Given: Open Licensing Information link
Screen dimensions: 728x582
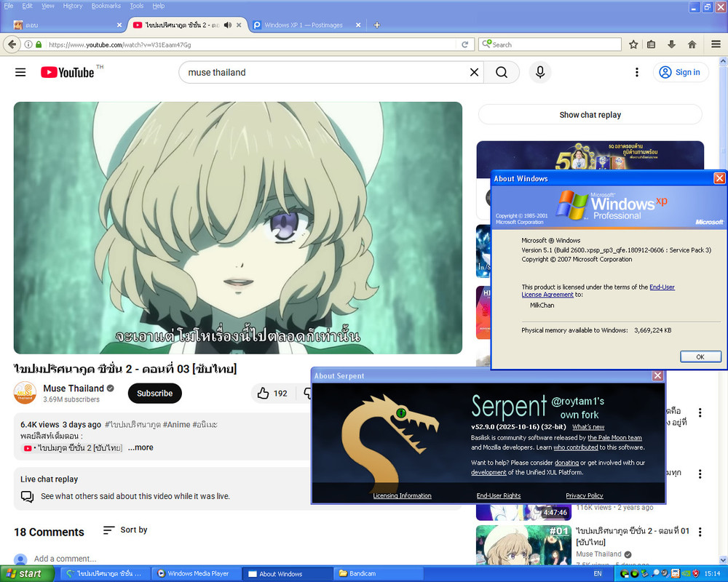Looking at the screenshot, I should [402, 495].
